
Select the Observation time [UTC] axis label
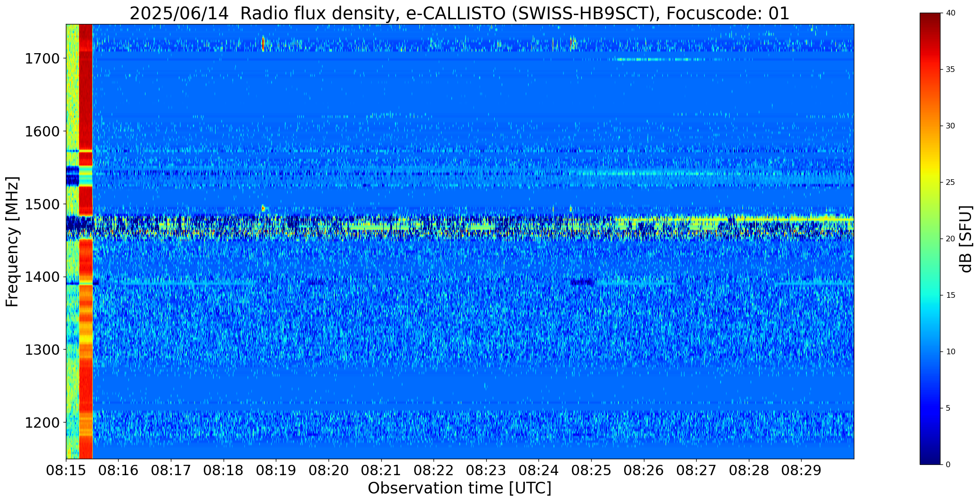[x=459, y=488]
